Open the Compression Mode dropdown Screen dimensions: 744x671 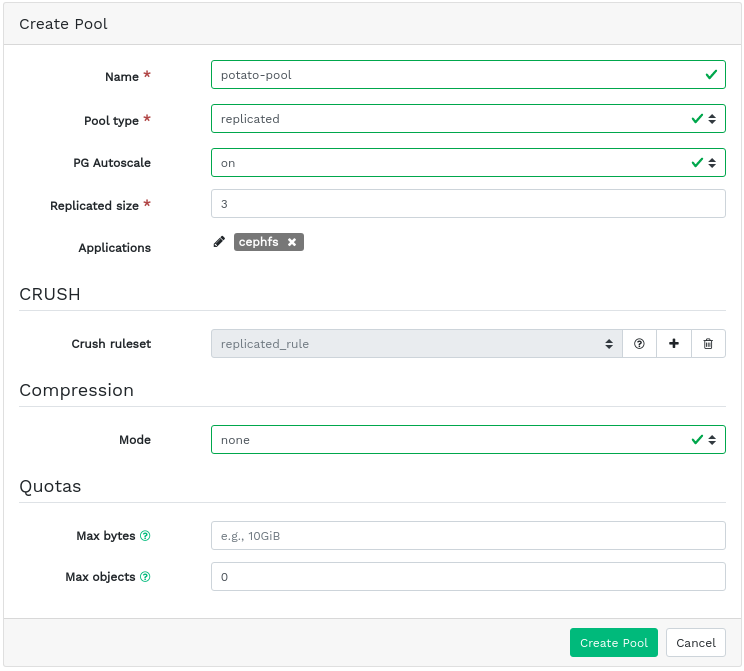pos(467,440)
